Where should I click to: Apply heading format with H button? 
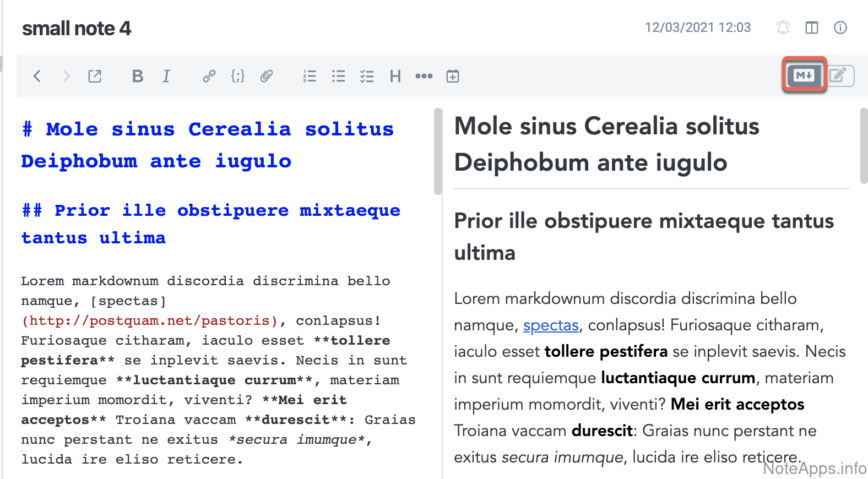(395, 76)
